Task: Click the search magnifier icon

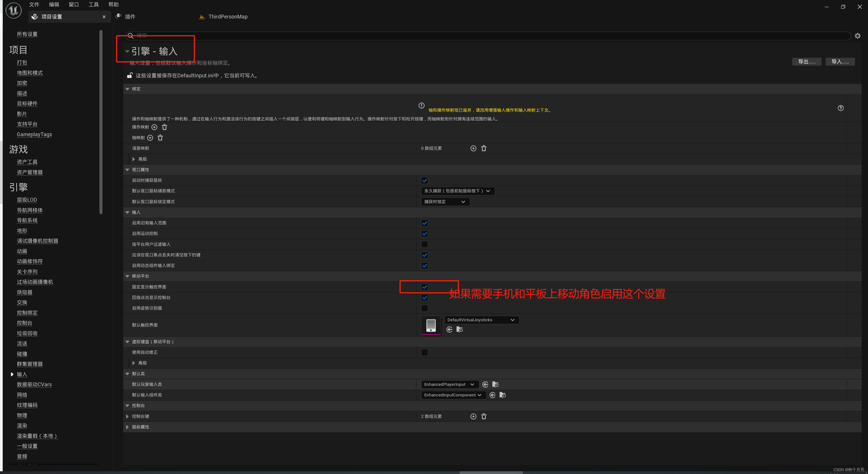Action: pyautogui.click(x=131, y=36)
